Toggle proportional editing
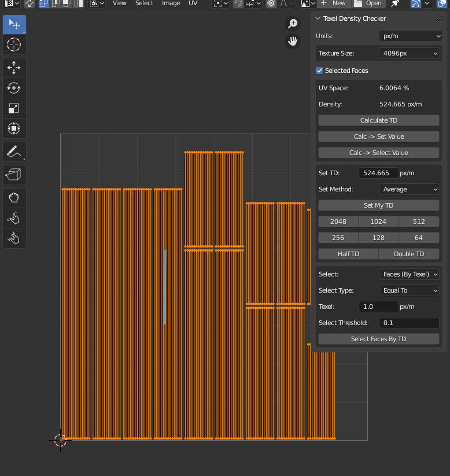 tap(271, 3)
